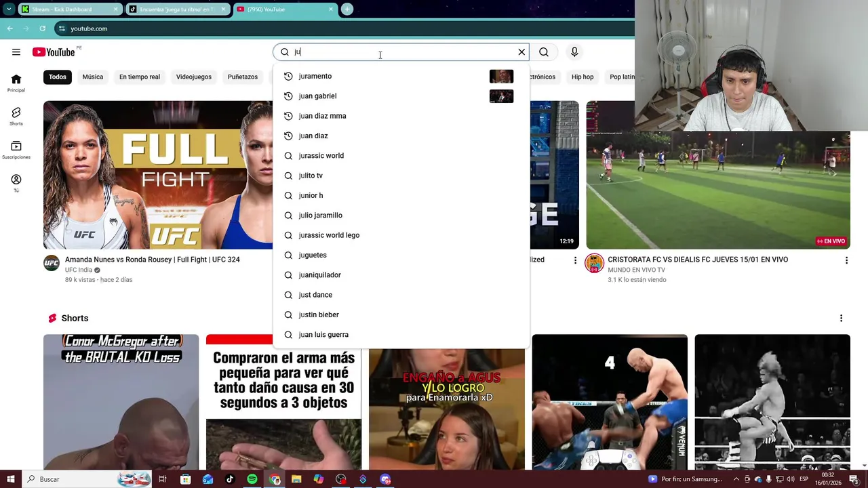This screenshot has height=488, width=868.
Task: Select the Todos filter chip
Action: (x=58, y=77)
